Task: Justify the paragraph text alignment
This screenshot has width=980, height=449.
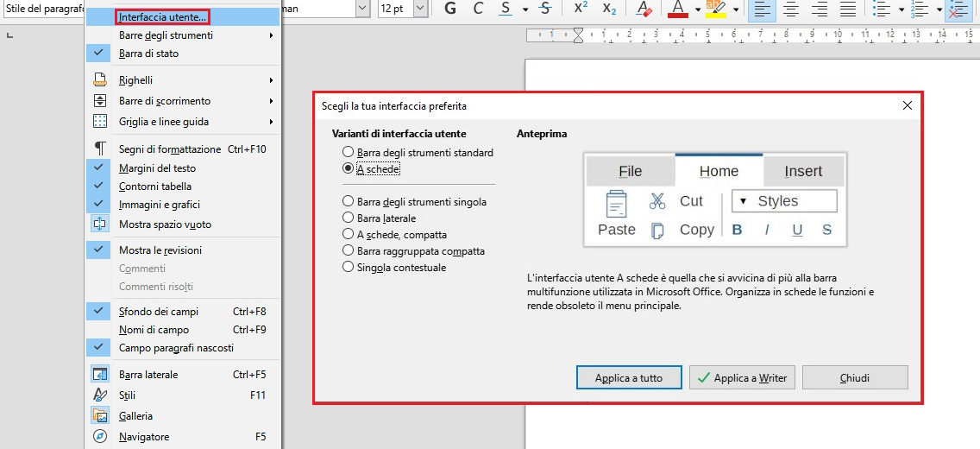Action: (848, 9)
